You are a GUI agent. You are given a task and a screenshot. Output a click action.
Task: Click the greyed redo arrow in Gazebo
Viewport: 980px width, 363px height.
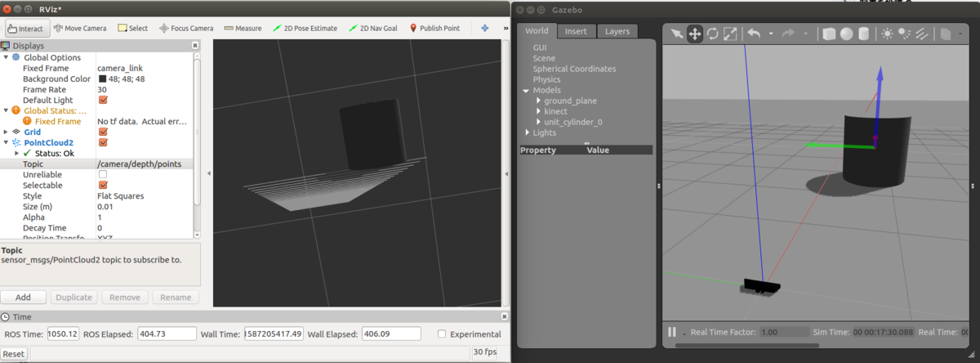click(x=788, y=34)
